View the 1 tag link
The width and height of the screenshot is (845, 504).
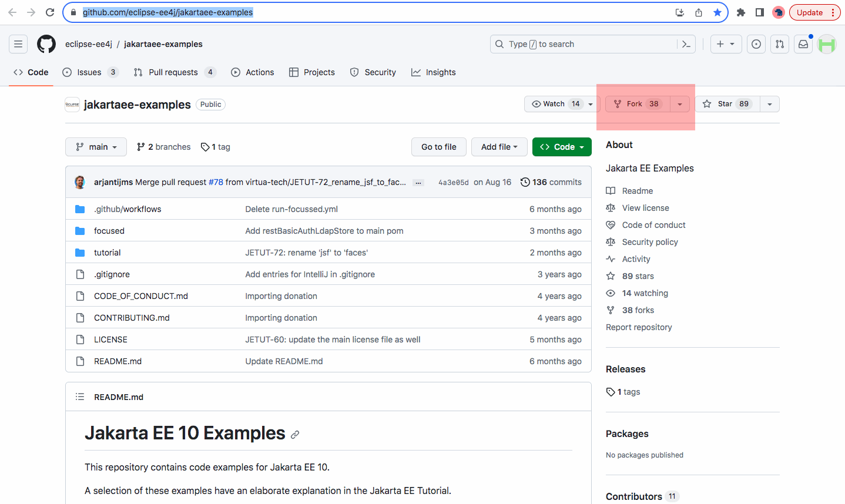(215, 147)
